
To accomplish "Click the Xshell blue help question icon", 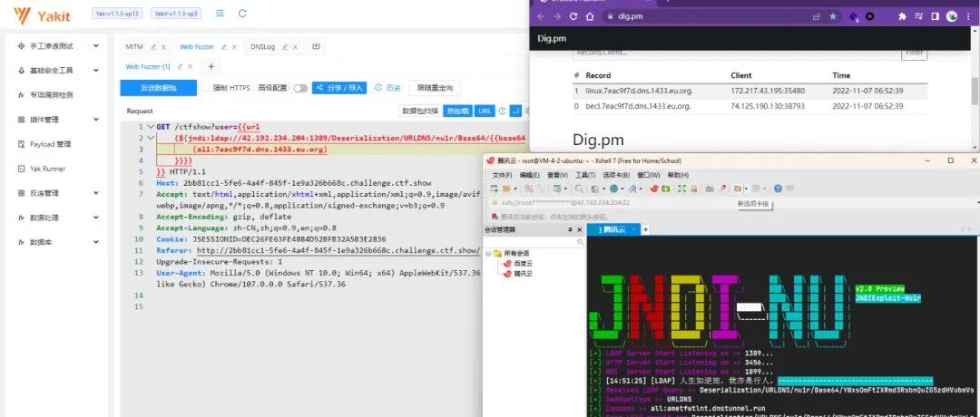I will point(778,189).
